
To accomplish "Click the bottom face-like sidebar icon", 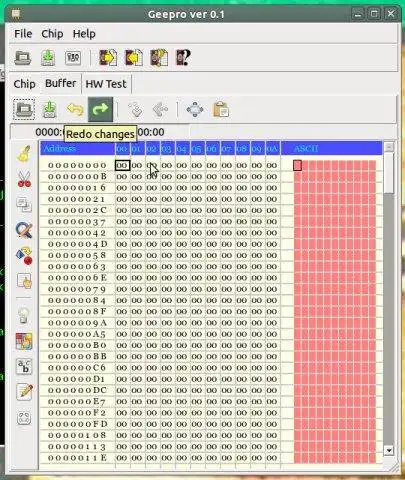I will (x=24, y=418).
